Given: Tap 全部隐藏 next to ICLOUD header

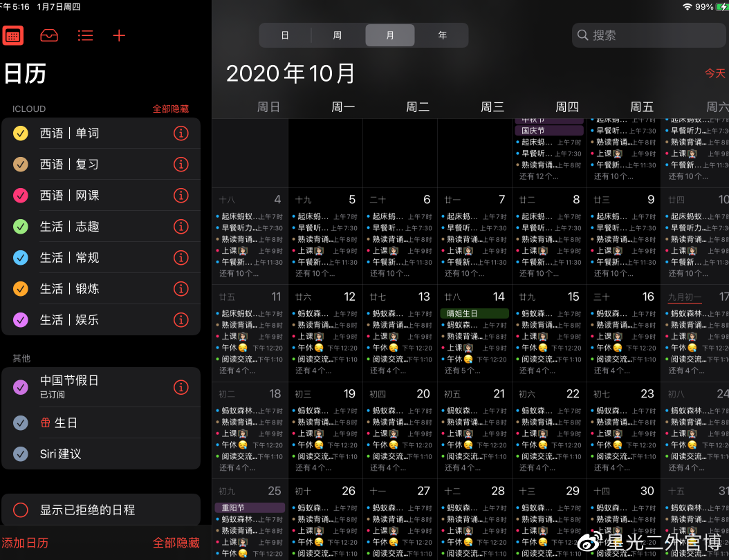Looking at the screenshot, I should [171, 109].
